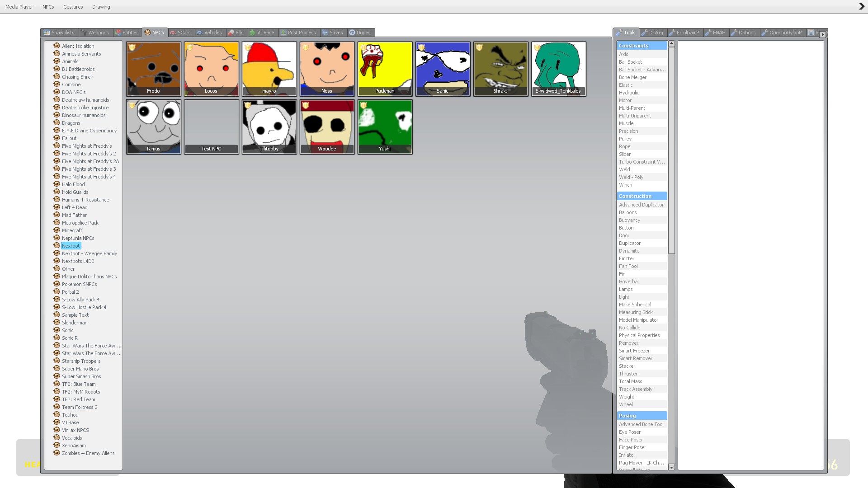
Task: Select the No Collide tool
Action: coord(642,328)
